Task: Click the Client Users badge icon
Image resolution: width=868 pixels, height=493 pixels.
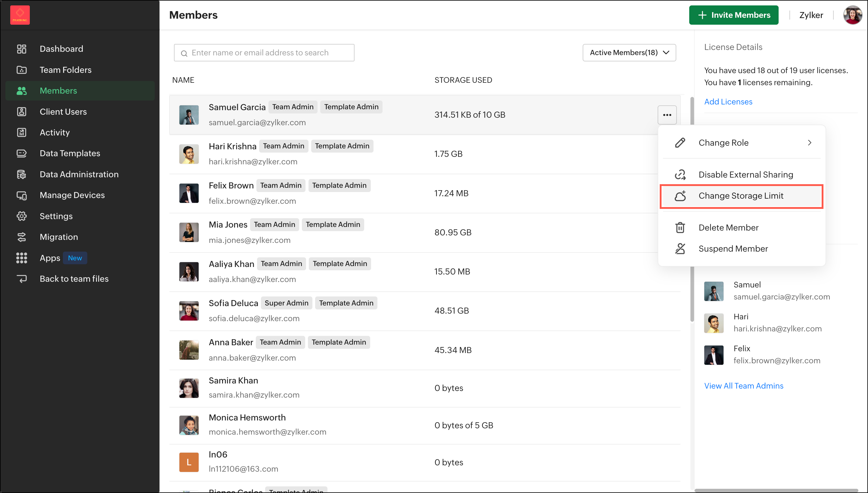Action: [22, 112]
